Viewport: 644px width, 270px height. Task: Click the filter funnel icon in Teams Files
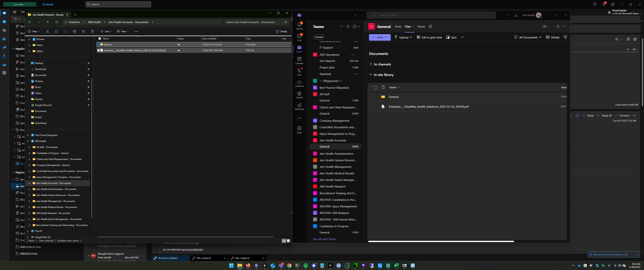(x=565, y=37)
